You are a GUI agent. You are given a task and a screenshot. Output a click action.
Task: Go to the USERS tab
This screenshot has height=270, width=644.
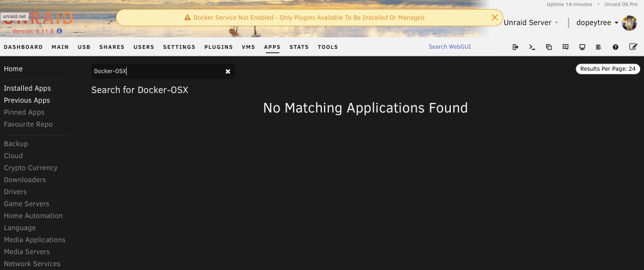[144, 47]
